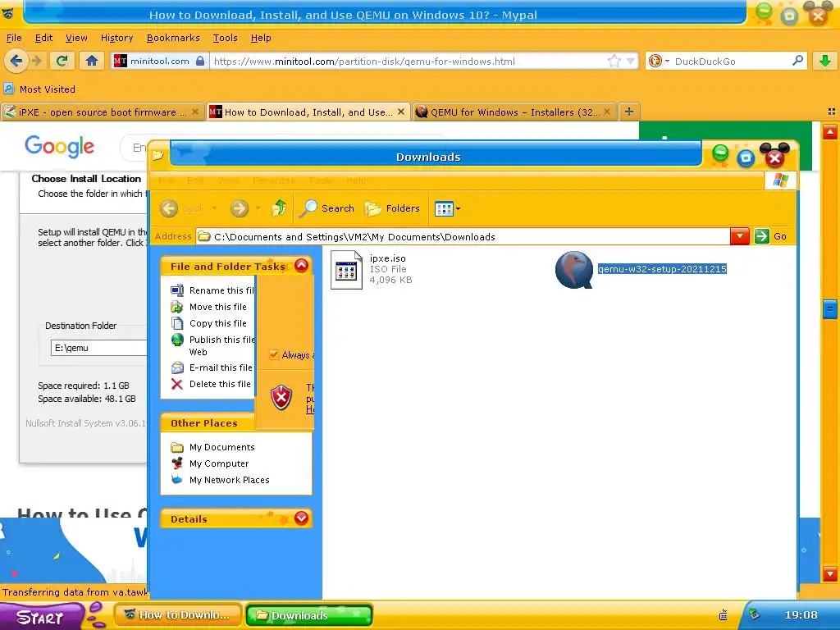The height and width of the screenshot is (630, 840).
Task: Click the qemu-w32-setup-20211215 filename
Action: (662, 269)
